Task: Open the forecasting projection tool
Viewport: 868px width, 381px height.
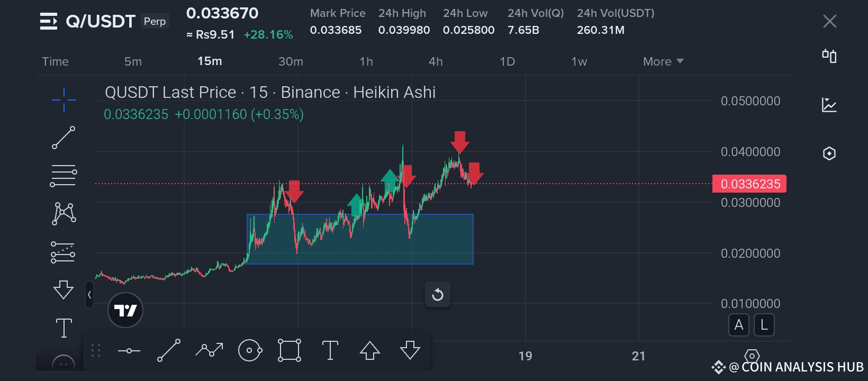Action: pos(63,252)
